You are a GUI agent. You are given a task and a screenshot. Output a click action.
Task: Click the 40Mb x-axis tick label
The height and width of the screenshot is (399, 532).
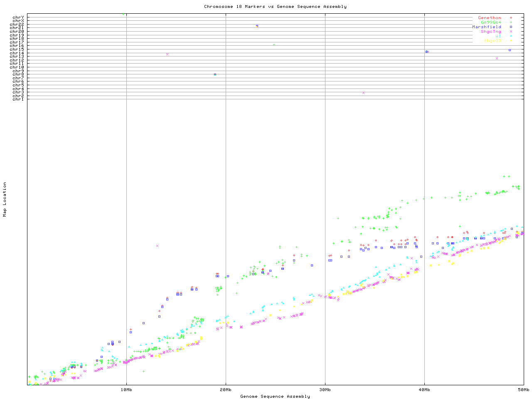pyautogui.click(x=424, y=389)
